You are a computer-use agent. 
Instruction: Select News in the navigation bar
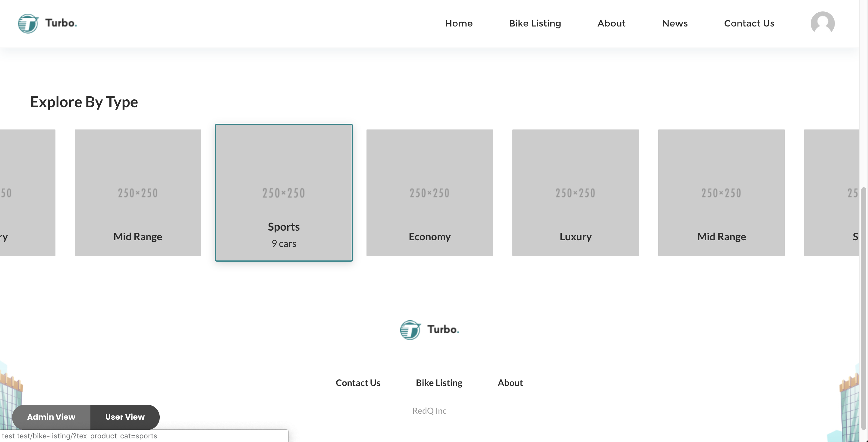[x=675, y=23]
